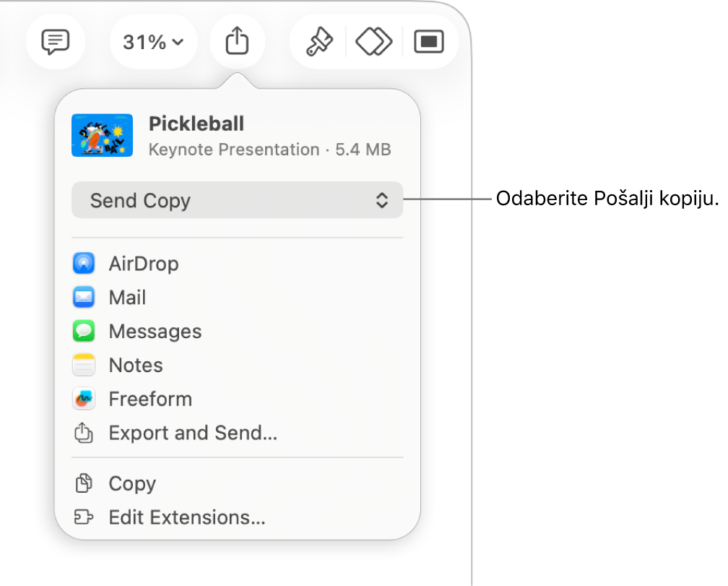The height and width of the screenshot is (586, 728).
Task: Click the Pickleball presentation thumbnail
Action: point(102,135)
